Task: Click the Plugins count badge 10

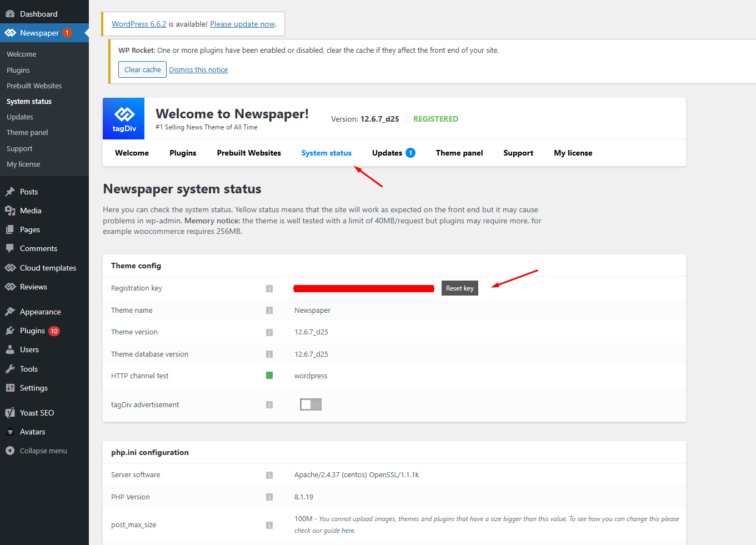Action: pyautogui.click(x=54, y=331)
